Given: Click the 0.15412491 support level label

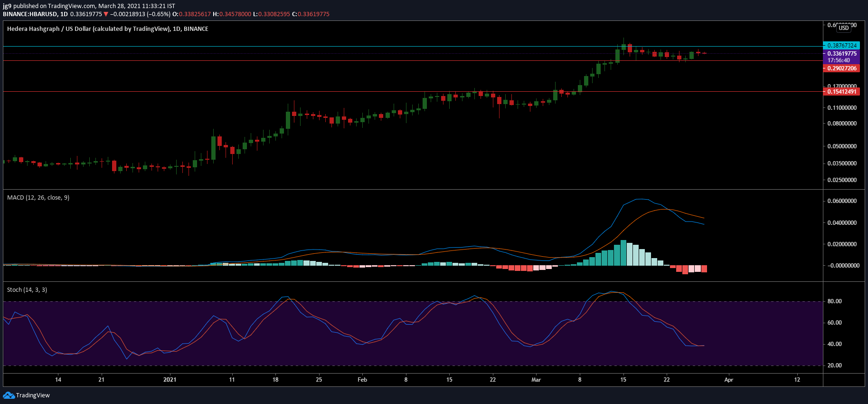Looking at the screenshot, I should tap(841, 92).
